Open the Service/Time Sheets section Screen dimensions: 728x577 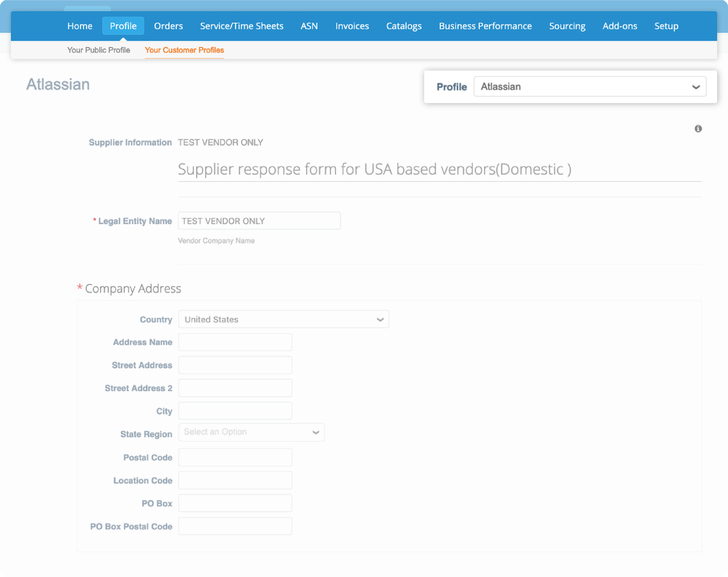pos(241,26)
